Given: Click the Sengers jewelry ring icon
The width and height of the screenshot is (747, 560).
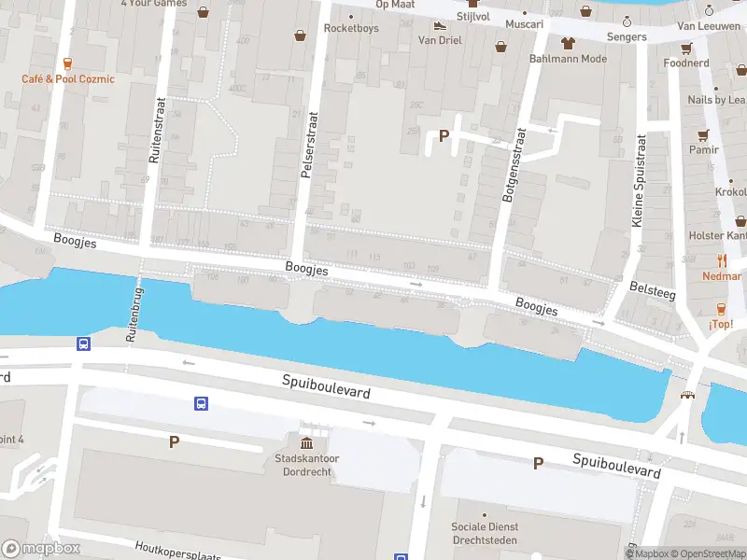Looking at the screenshot, I should (627, 21).
